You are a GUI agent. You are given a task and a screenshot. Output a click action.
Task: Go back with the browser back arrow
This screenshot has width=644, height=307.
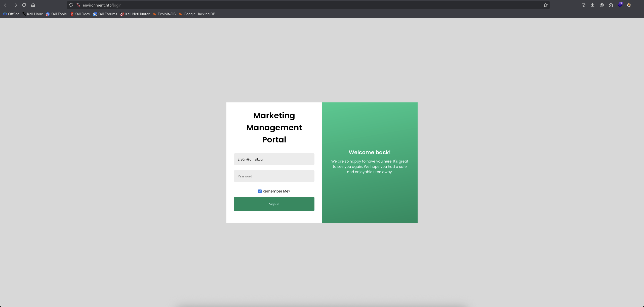tap(6, 5)
